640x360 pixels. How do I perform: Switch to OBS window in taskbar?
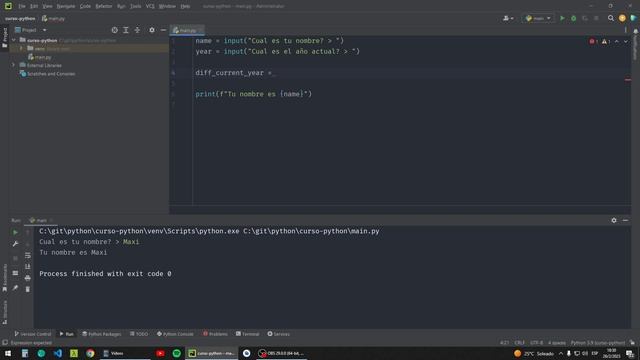[281, 353]
